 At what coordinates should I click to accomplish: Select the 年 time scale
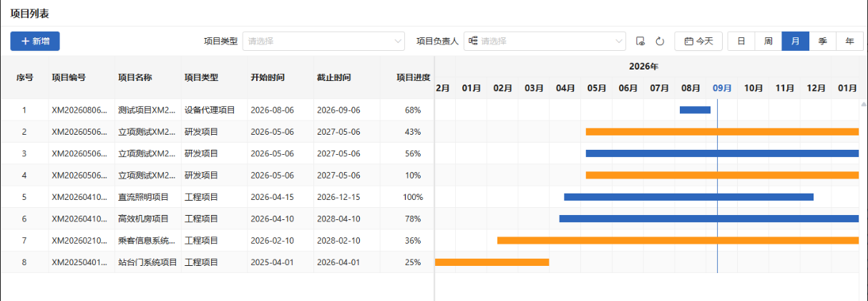tap(849, 42)
